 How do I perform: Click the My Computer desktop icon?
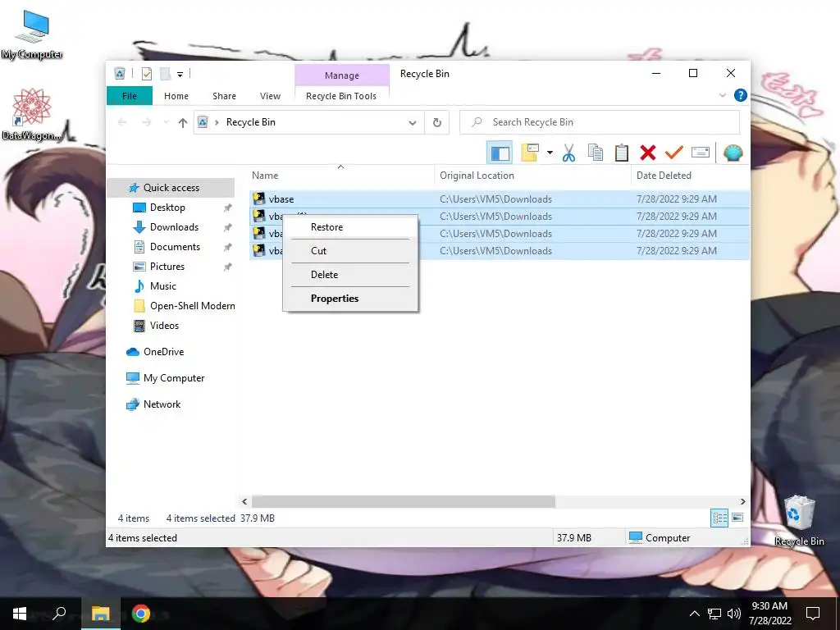(32, 36)
